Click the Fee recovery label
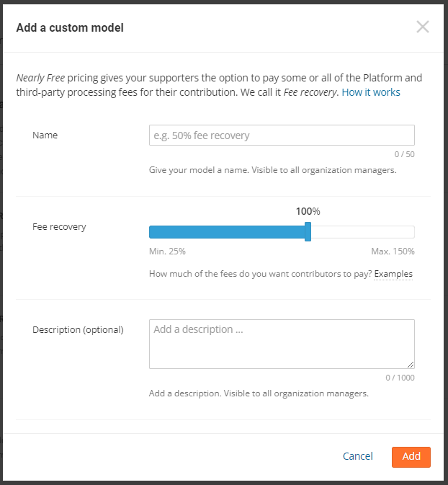Screen dimensions: 448x485 59,226
